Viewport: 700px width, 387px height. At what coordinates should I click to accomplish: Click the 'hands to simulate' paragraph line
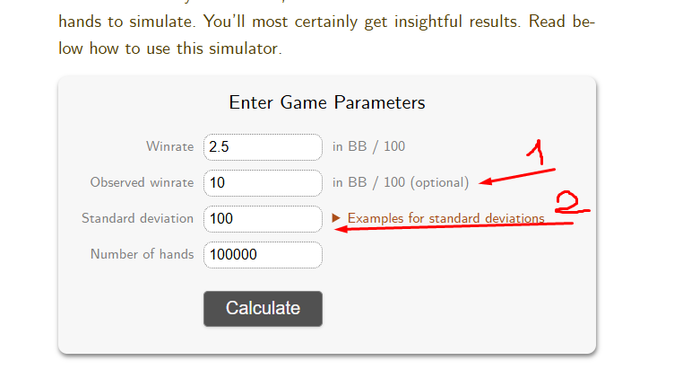tap(326, 21)
